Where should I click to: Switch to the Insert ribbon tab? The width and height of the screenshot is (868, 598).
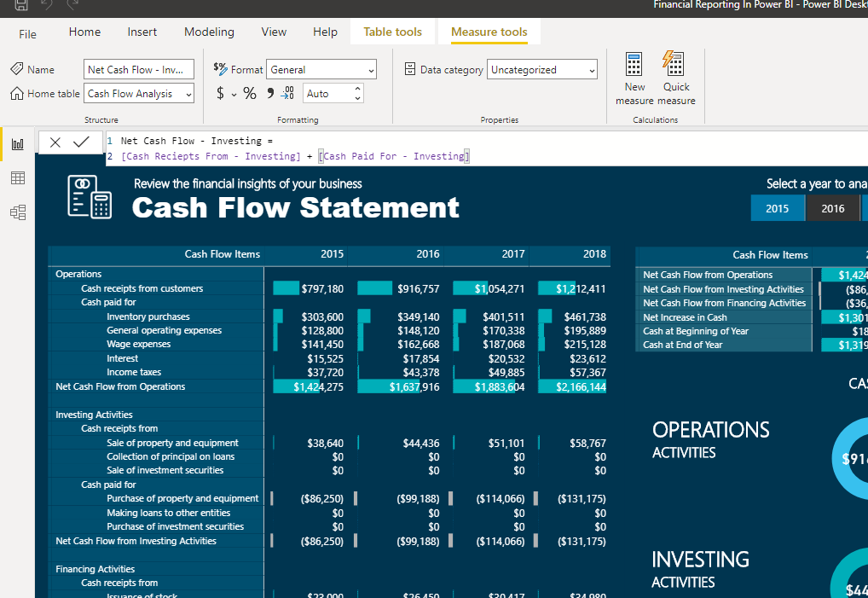click(142, 32)
